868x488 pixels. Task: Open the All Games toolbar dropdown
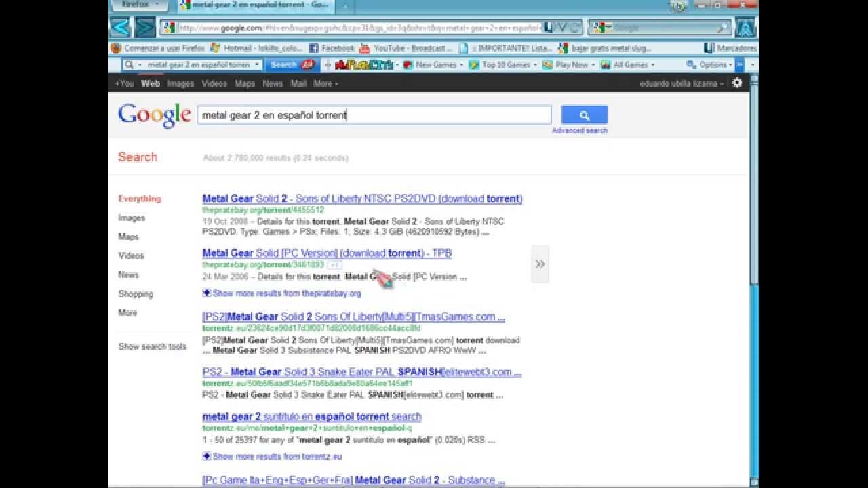click(x=628, y=65)
